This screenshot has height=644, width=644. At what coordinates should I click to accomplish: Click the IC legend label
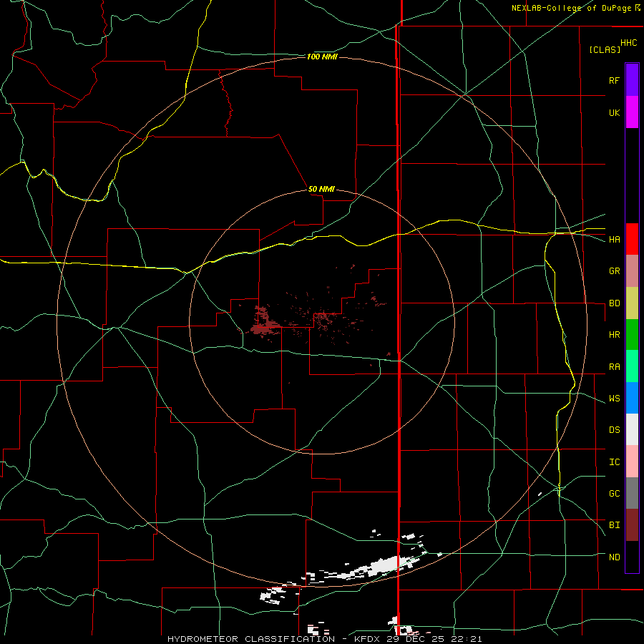click(614, 462)
